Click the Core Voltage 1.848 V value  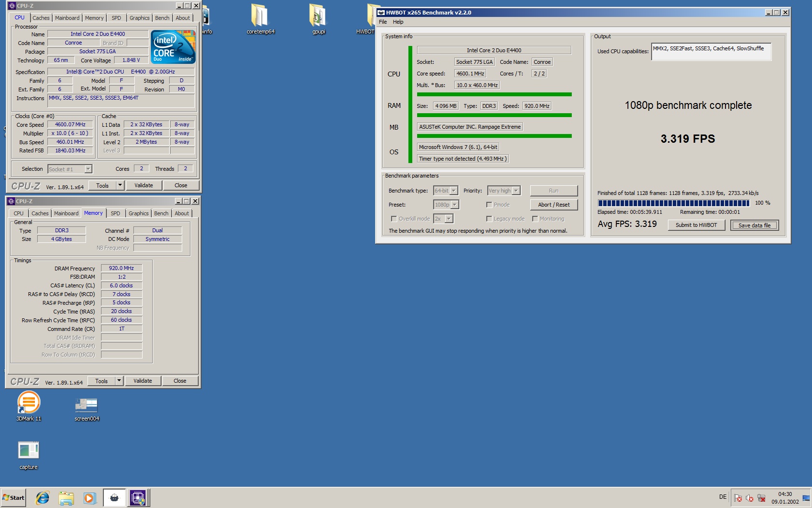tap(131, 60)
